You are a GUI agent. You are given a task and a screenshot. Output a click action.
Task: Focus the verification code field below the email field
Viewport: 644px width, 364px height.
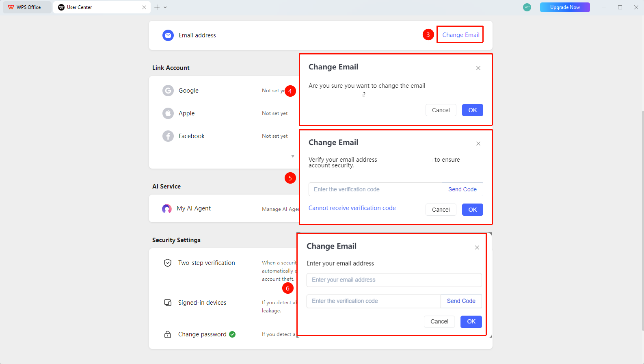(x=374, y=301)
